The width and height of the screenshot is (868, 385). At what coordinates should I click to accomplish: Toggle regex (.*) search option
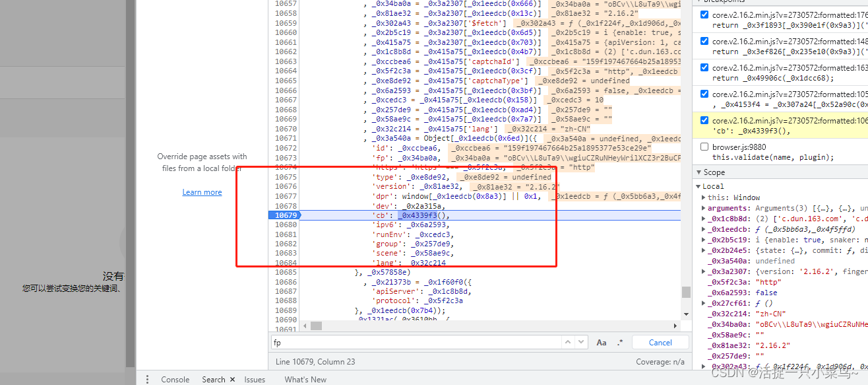tap(620, 342)
